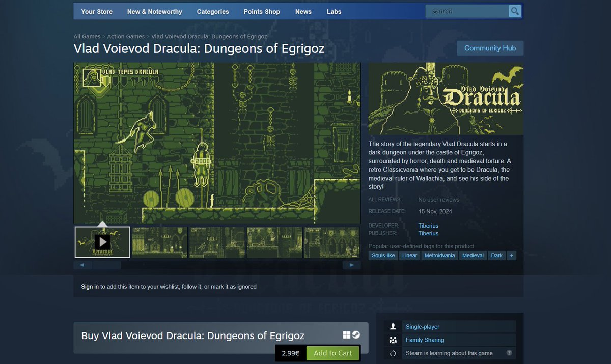
Task: Click the Single-player person icon
Action: (x=393, y=326)
